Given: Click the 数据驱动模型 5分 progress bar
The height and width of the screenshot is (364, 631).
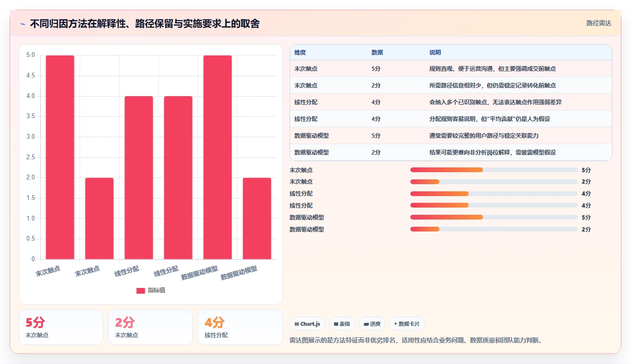Looking at the screenshot, I should tap(494, 217).
